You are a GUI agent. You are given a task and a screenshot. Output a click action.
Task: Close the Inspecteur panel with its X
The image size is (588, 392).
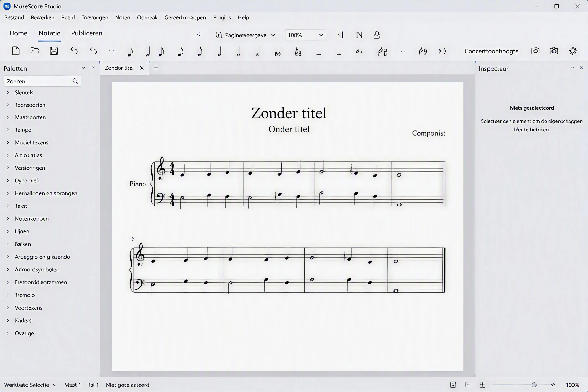point(581,68)
